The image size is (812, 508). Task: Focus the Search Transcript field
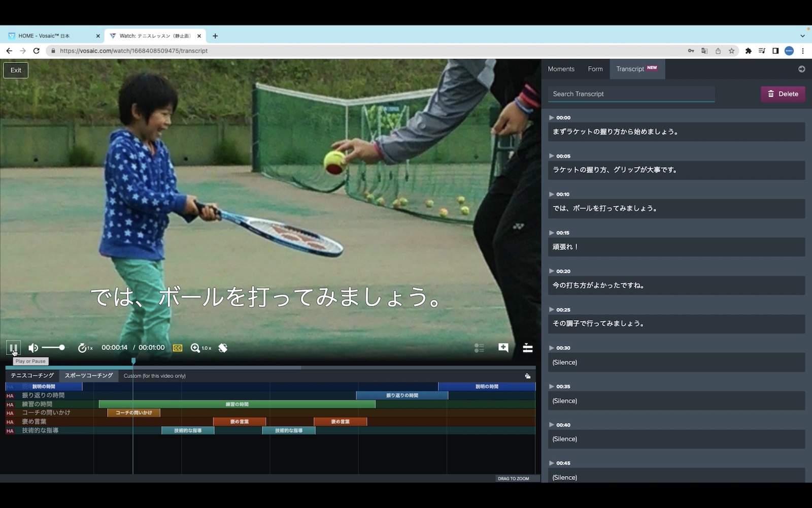631,94
